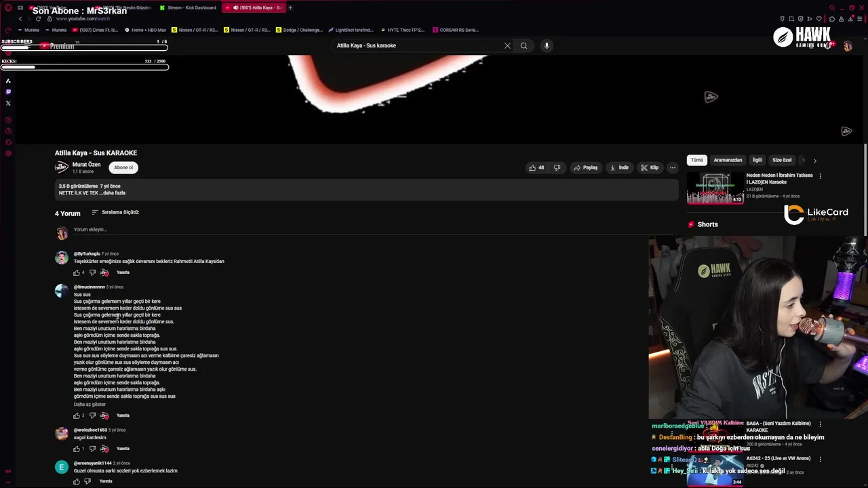Reply to @timucinnnnnn comment
The width and height of the screenshot is (868, 488).
(x=123, y=415)
